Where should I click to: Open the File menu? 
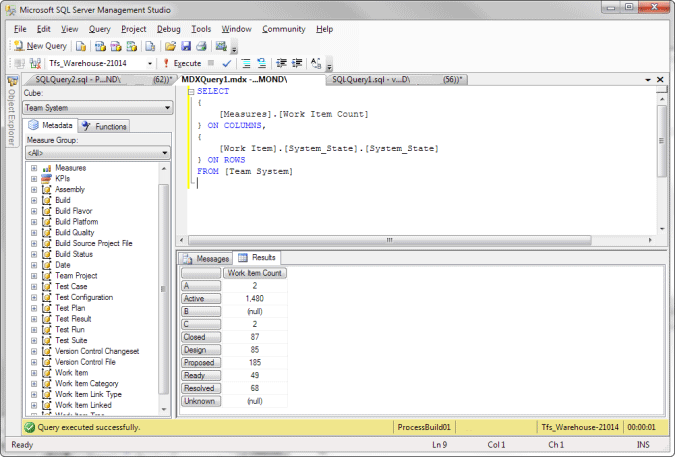point(20,29)
